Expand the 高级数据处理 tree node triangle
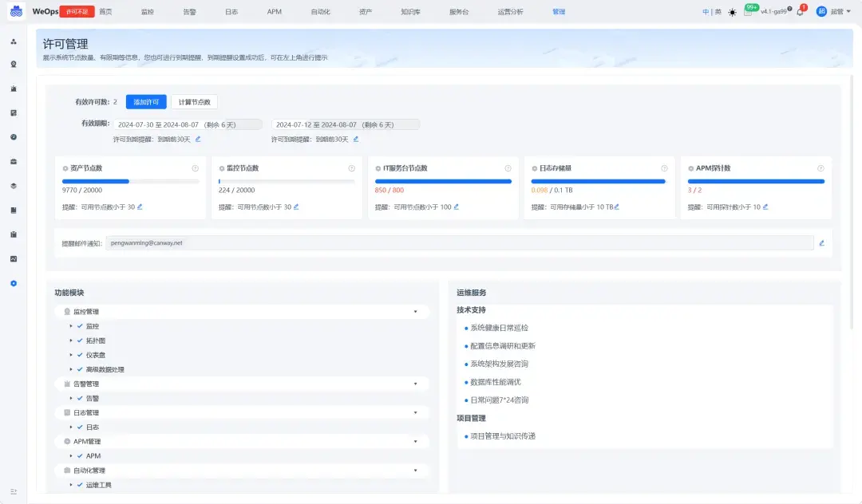Screen dimensions: 862x504 (x=71, y=369)
